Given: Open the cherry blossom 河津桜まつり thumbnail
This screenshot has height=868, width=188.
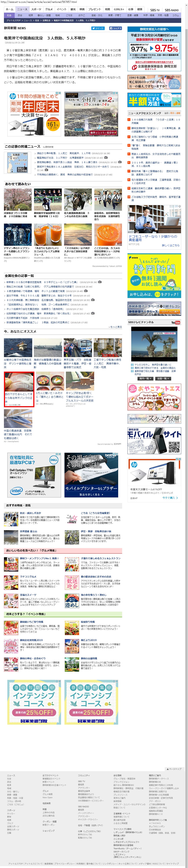Looking at the screenshot, I should [18, 199].
